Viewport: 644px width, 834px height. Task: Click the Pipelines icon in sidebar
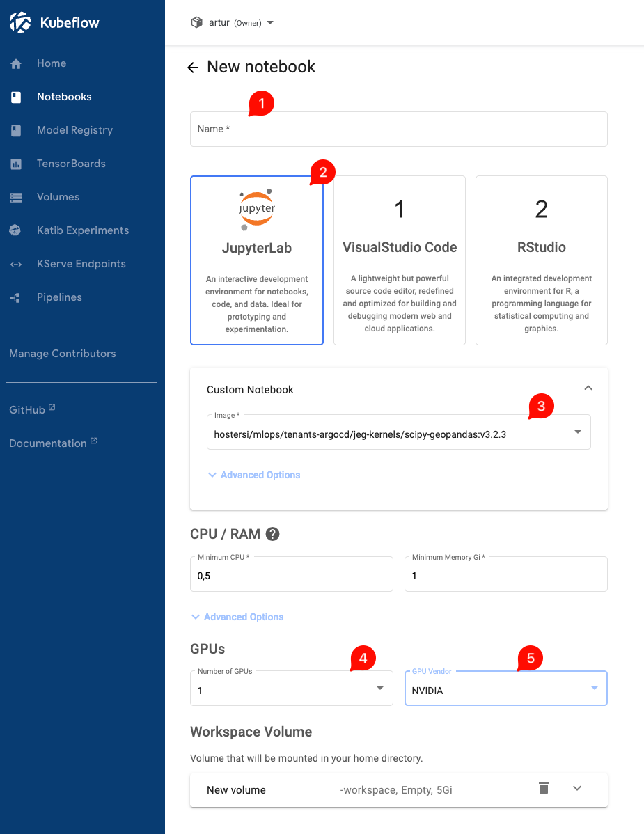(x=15, y=298)
